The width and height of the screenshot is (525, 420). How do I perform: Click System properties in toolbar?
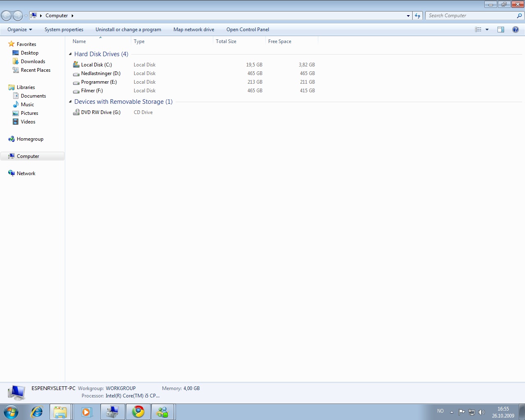(64, 30)
